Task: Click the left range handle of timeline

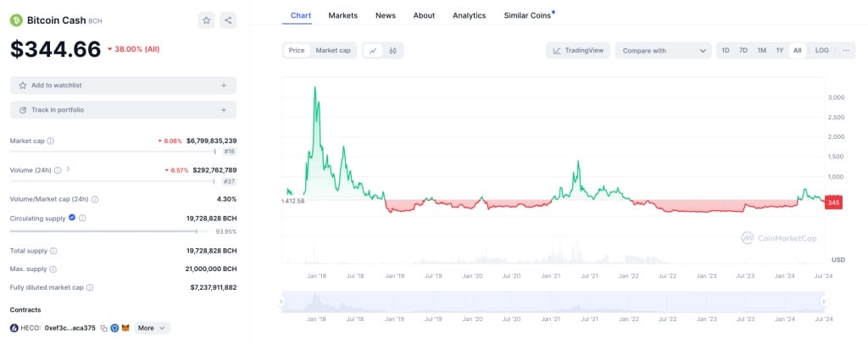Action: point(281,302)
